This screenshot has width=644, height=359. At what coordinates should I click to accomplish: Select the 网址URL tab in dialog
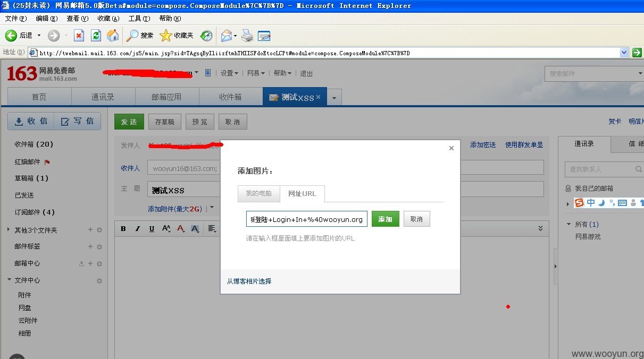[302, 194]
